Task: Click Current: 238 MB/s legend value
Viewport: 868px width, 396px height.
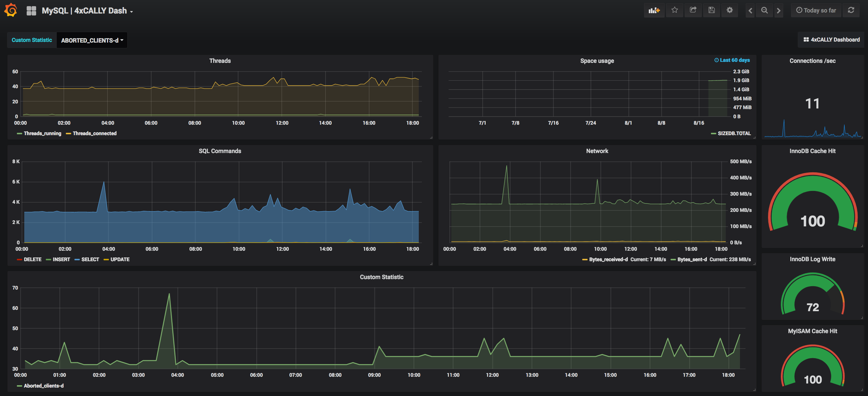Action: pyautogui.click(x=730, y=259)
